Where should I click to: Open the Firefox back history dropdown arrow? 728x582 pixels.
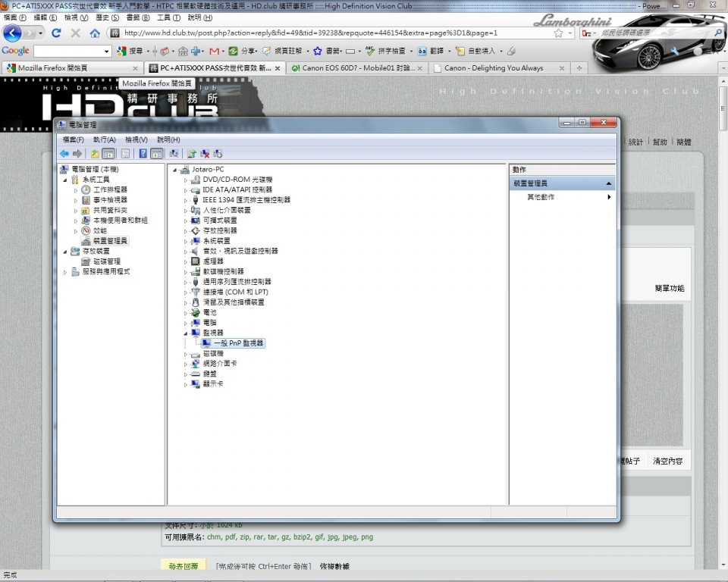(x=40, y=33)
